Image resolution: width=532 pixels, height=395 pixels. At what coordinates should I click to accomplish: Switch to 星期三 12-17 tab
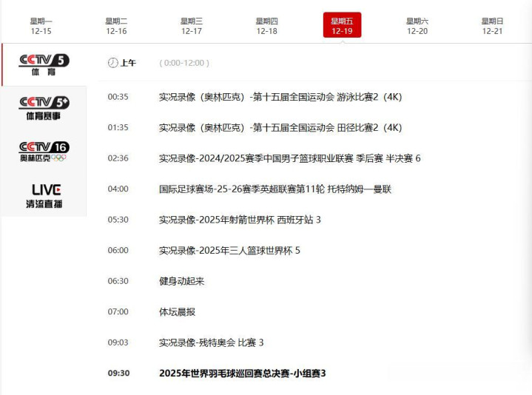tap(192, 26)
